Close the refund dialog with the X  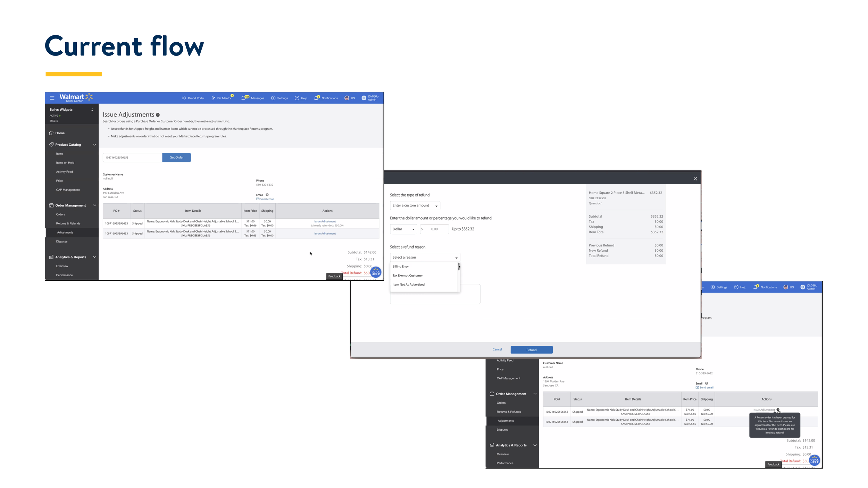(x=695, y=179)
